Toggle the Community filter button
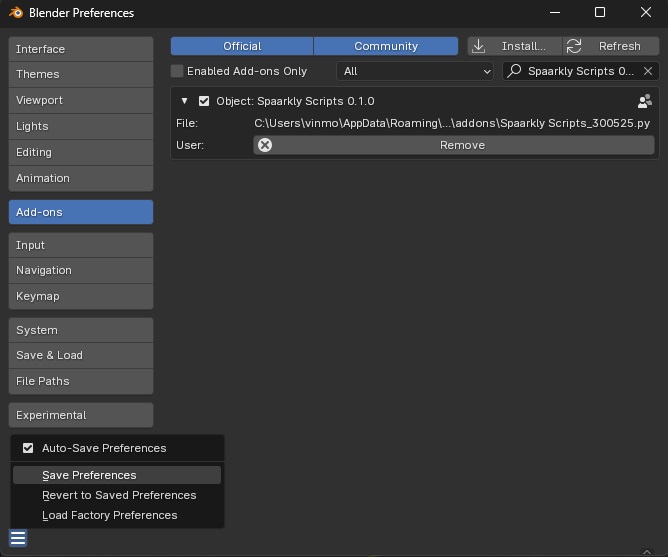Image resolution: width=668 pixels, height=557 pixels. [386, 46]
